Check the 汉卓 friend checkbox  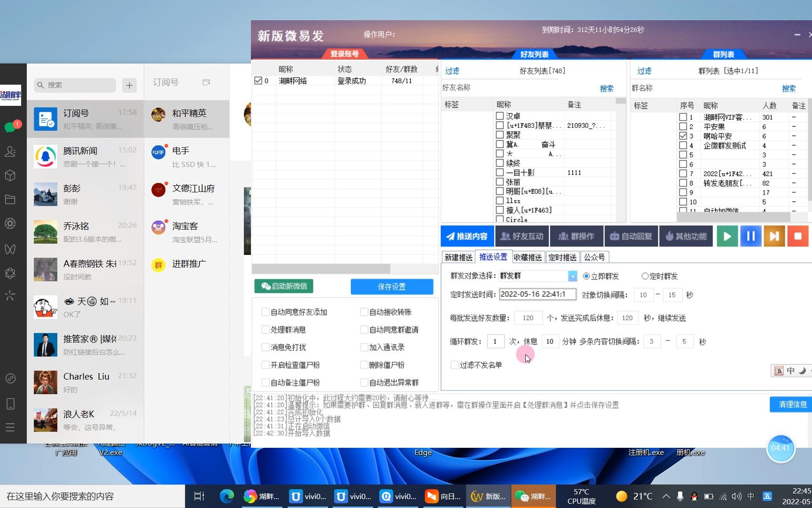(x=500, y=116)
